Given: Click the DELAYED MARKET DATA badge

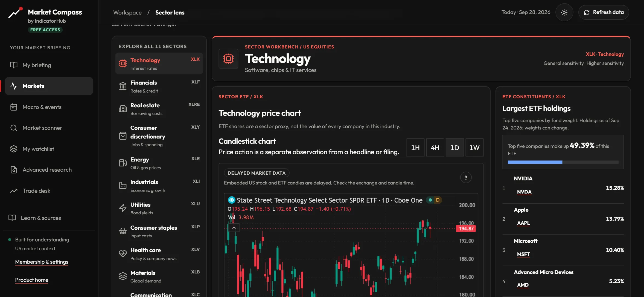Looking at the screenshot, I should (257, 173).
